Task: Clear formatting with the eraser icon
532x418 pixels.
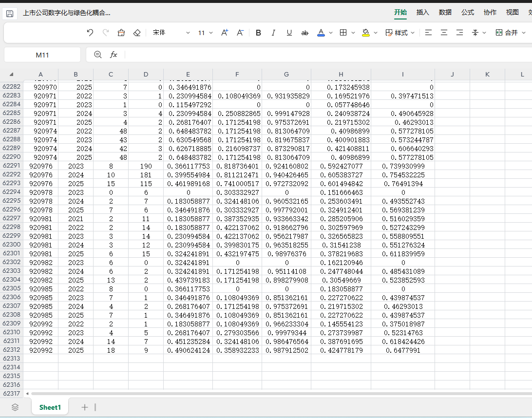Action: [137, 33]
